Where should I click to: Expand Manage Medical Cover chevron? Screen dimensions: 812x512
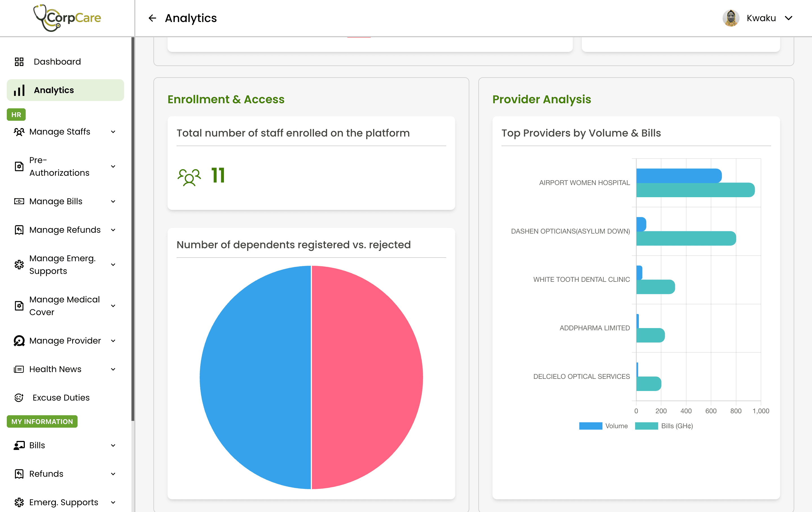coord(113,306)
